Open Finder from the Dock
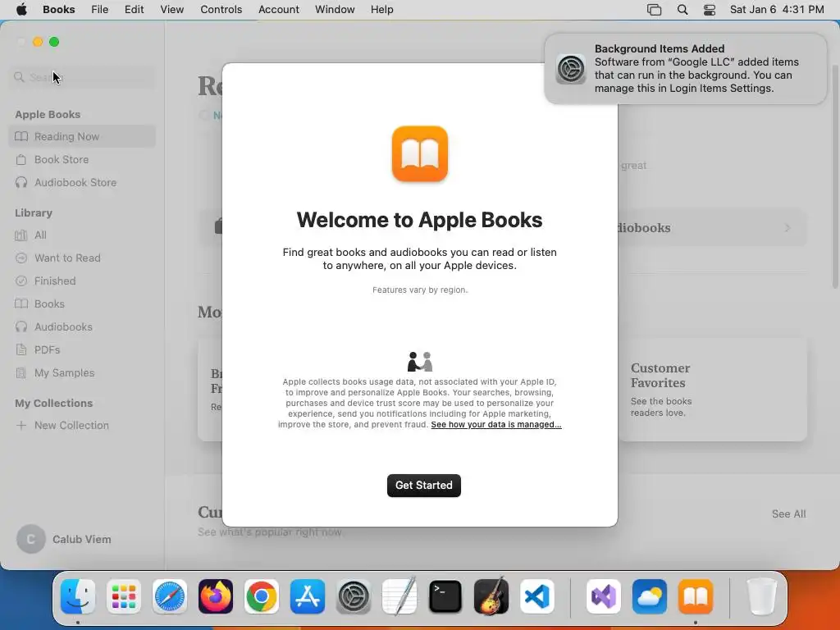840x630 pixels. click(78, 597)
